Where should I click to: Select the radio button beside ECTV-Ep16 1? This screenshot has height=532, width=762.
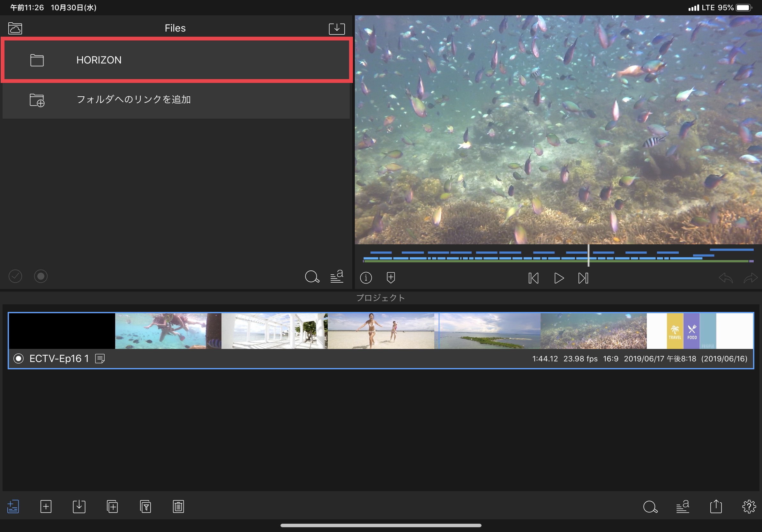click(19, 358)
